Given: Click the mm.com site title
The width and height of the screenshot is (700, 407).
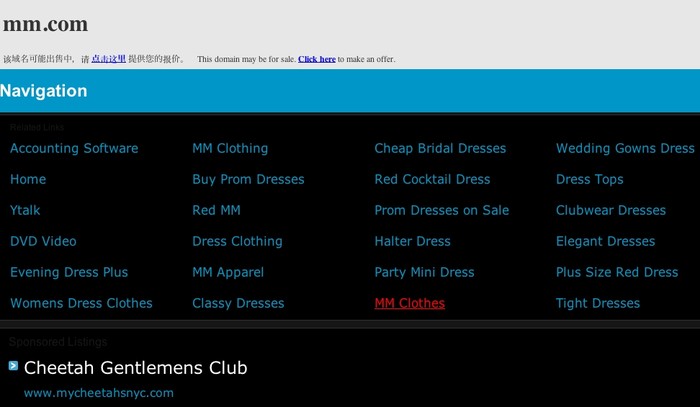Looking at the screenshot, I should click(x=45, y=24).
